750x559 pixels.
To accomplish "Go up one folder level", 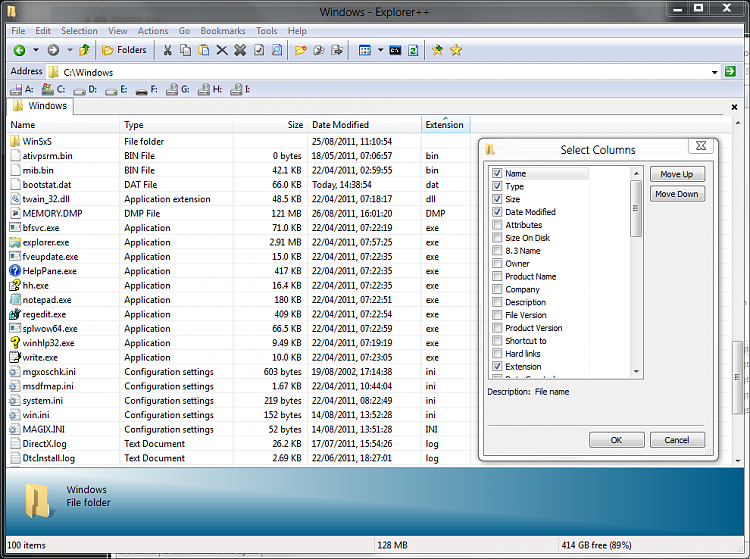I will tap(85, 50).
